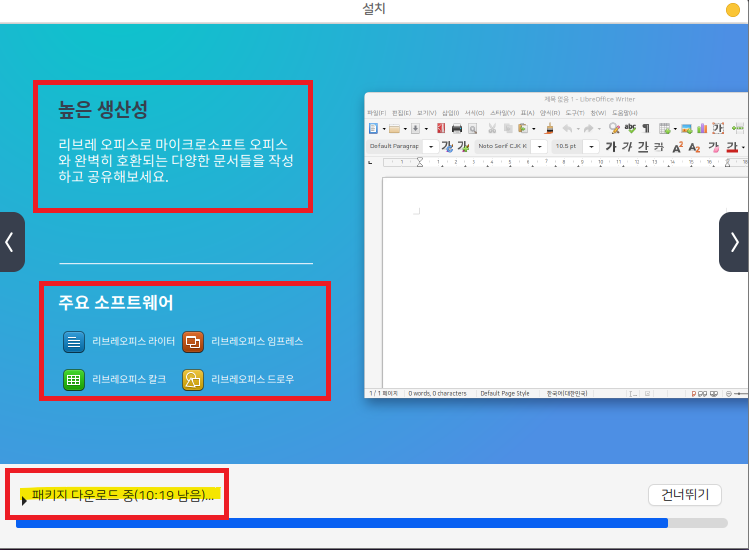The image size is (749, 550).
Task: Click the LibreOffice Calc app icon
Action: point(74,380)
